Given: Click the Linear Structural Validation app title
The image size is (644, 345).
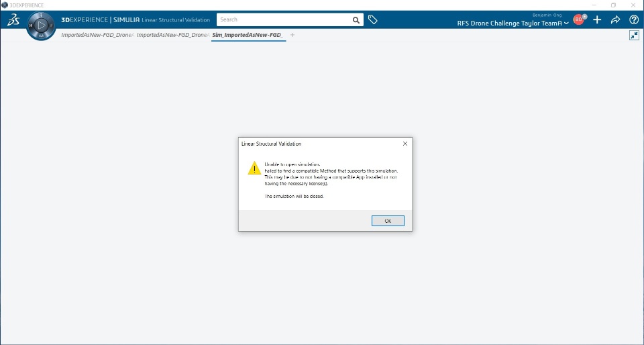Looking at the screenshot, I should (x=176, y=19).
